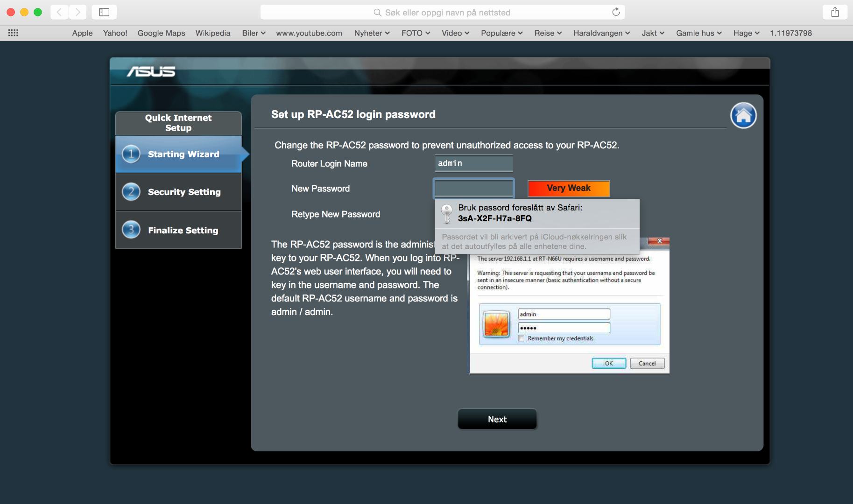
Task: Click the login dialog example image
Action: click(569, 306)
